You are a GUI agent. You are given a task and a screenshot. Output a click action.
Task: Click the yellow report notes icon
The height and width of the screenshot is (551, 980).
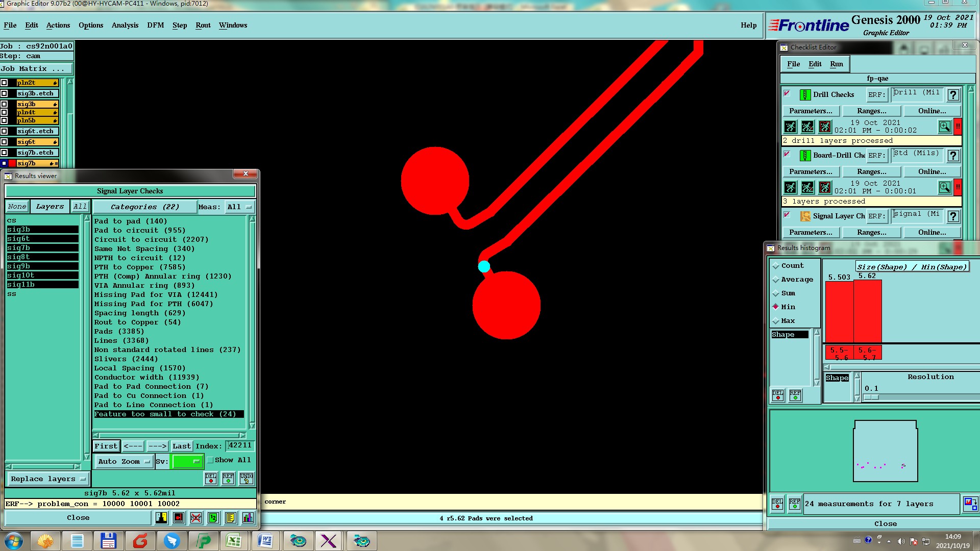230,518
